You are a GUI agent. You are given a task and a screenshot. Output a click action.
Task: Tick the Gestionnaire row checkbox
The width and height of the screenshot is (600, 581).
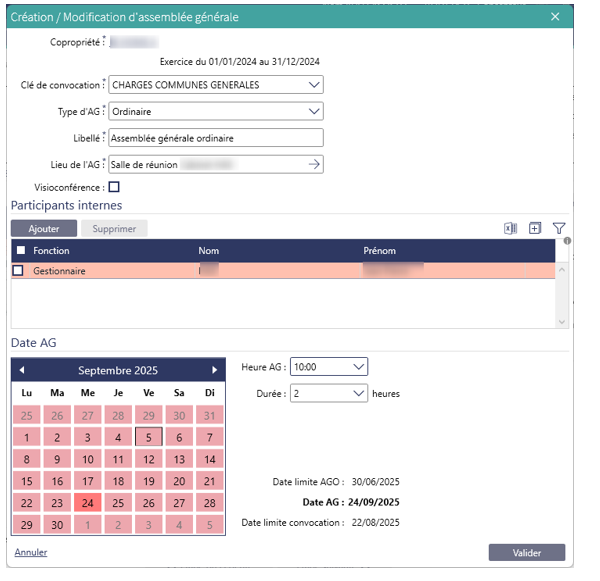tap(18, 271)
